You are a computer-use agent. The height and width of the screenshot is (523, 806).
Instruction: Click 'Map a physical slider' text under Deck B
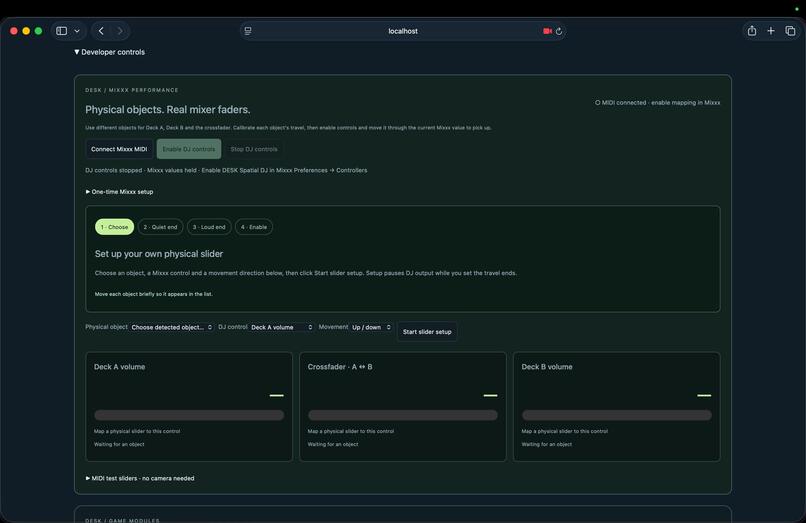[564, 431]
